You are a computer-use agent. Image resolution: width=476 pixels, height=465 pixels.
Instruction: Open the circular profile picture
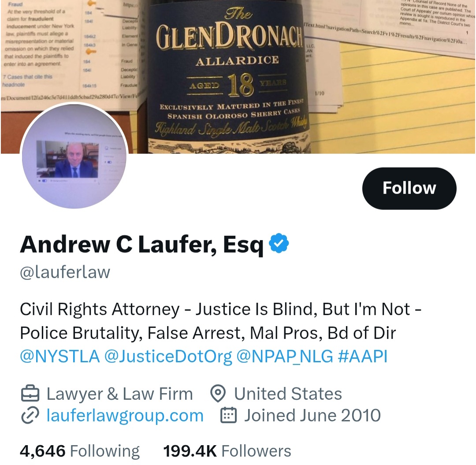(x=74, y=156)
